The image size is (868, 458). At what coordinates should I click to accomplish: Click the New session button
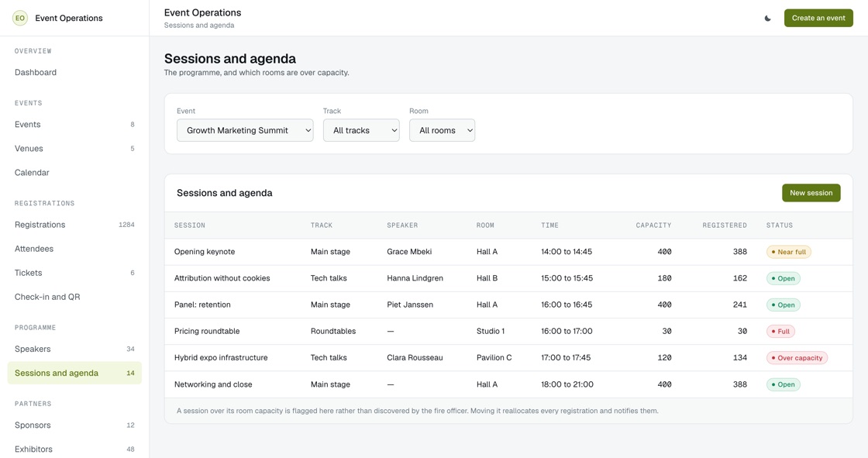pyautogui.click(x=811, y=193)
